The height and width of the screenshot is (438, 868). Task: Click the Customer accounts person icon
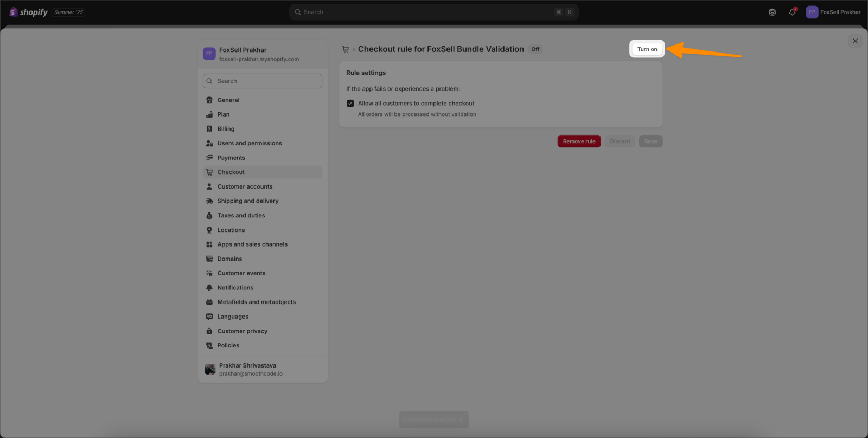(209, 186)
